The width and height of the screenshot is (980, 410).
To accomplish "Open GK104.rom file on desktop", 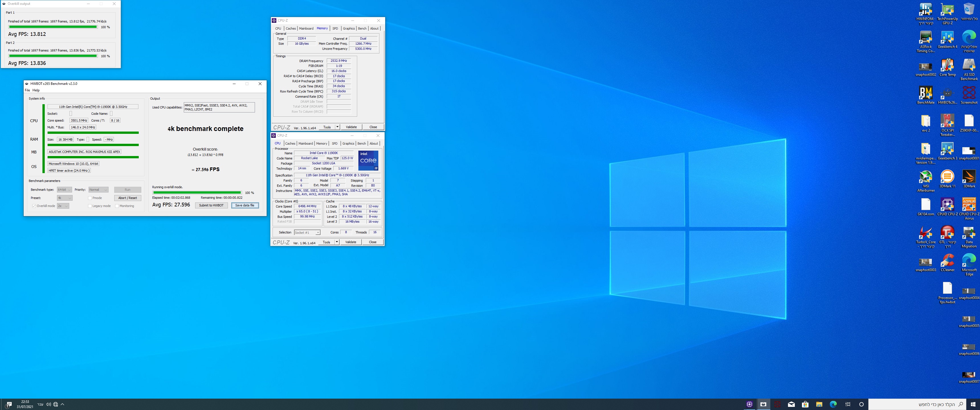I will point(926,207).
